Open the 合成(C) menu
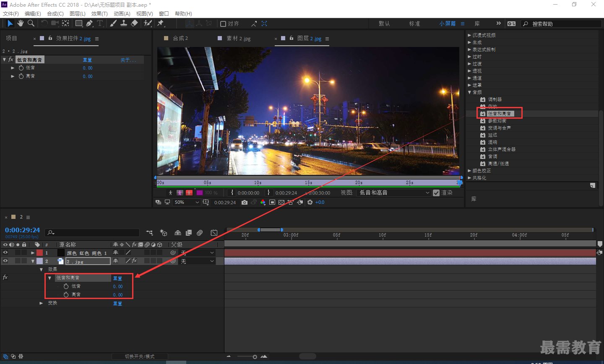The width and height of the screenshot is (604, 364). click(55, 14)
